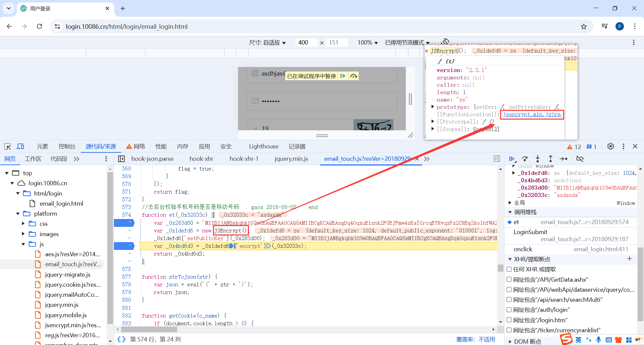View site information icon in address bar

pos(57,26)
